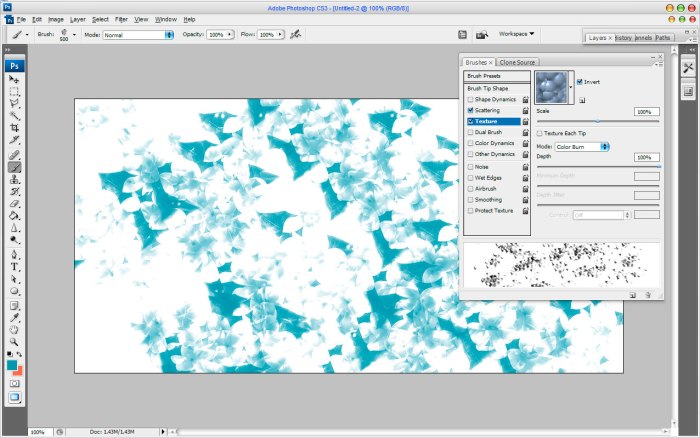The image size is (700, 438).
Task: Click the Scale percentage field
Action: (646, 112)
